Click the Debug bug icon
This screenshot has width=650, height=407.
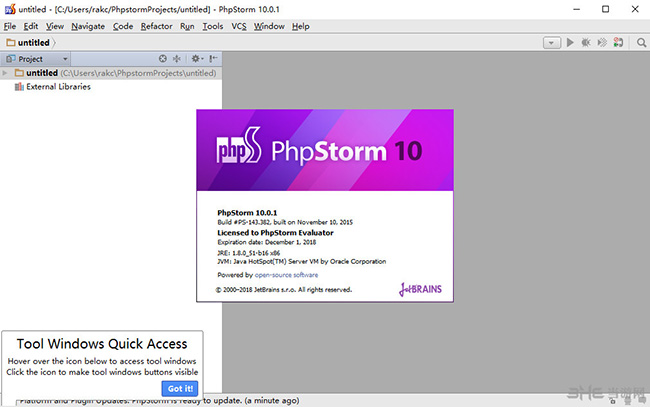click(x=586, y=42)
